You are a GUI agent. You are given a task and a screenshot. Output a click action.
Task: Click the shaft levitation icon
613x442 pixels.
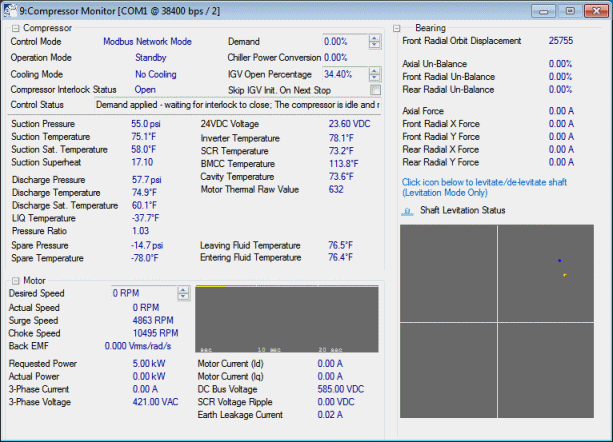point(407,211)
